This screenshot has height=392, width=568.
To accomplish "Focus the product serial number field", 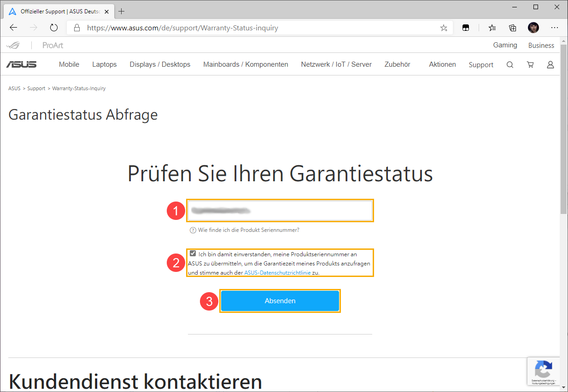I will point(280,211).
